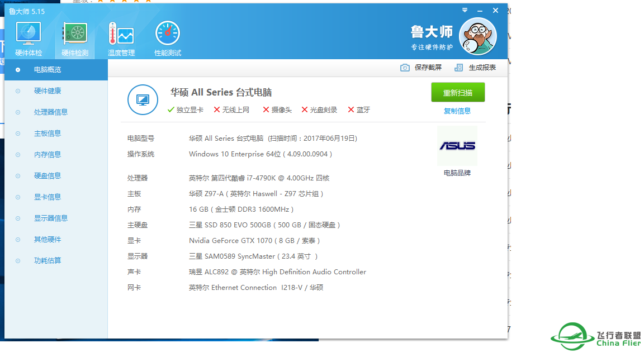The image size is (644, 362).
Task: Click the 复制信息 copy info link
Action: coord(457,111)
